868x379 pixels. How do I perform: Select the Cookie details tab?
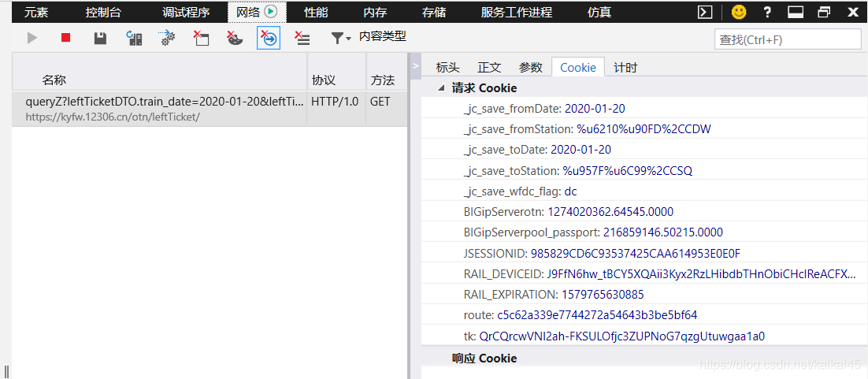pos(578,67)
